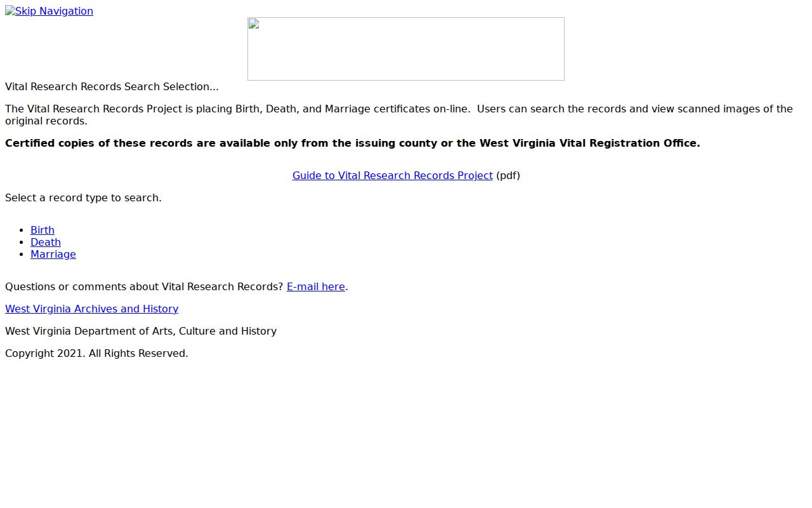Image resolution: width=812 pixels, height=508 pixels.
Task: Select the Birth record type
Action: pyautogui.click(x=43, y=230)
